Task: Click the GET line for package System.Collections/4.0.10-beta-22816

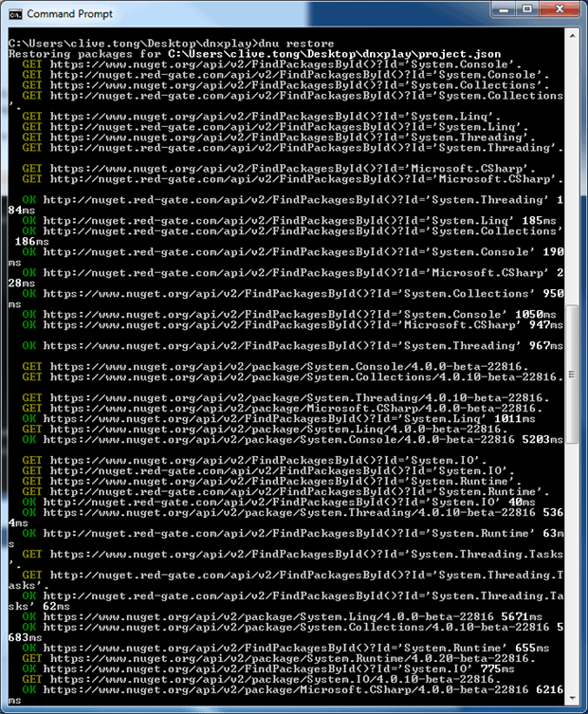Action: coord(292,377)
